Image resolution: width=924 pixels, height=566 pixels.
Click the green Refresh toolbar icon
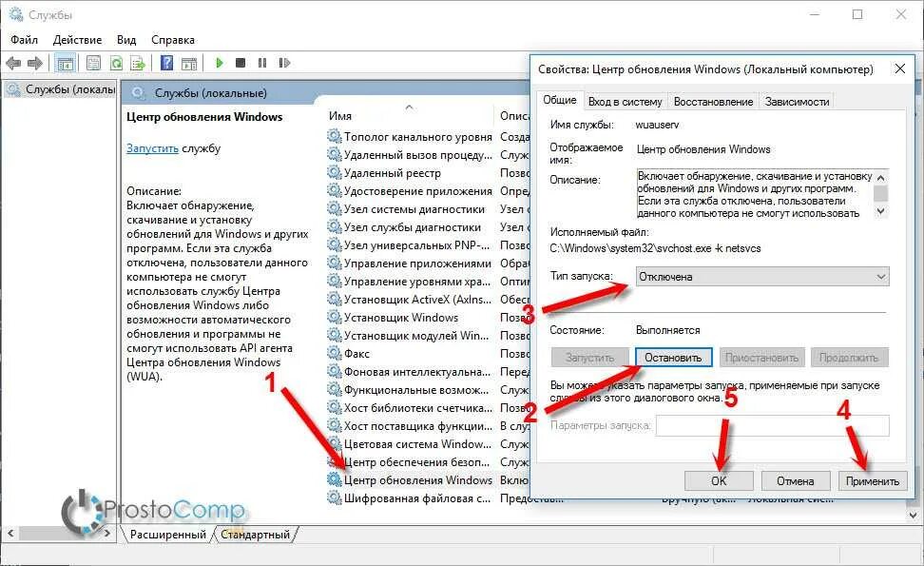click(116, 63)
